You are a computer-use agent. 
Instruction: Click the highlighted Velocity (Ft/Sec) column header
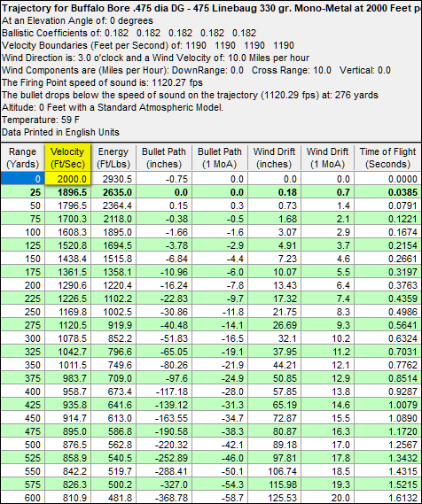pyautogui.click(x=67, y=158)
